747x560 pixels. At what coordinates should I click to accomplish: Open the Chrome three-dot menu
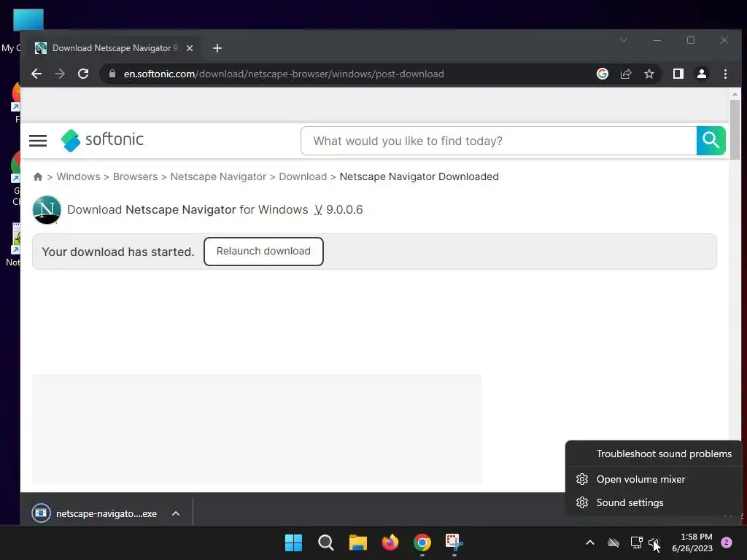tap(725, 74)
